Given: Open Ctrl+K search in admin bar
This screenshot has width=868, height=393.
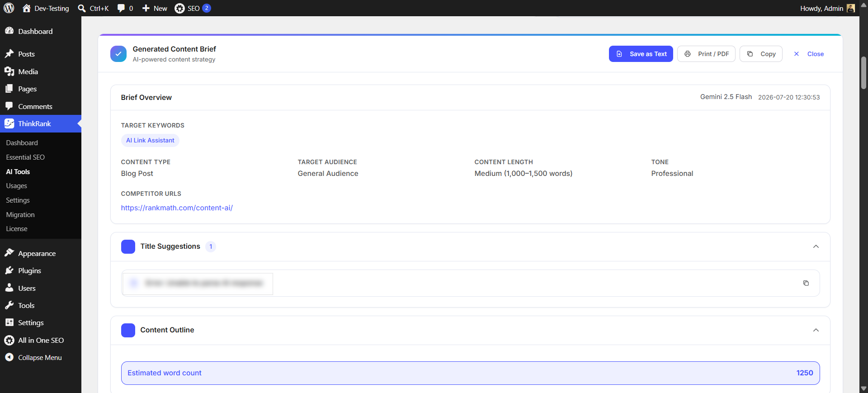Looking at the screenshot, I should pos(93,8).
